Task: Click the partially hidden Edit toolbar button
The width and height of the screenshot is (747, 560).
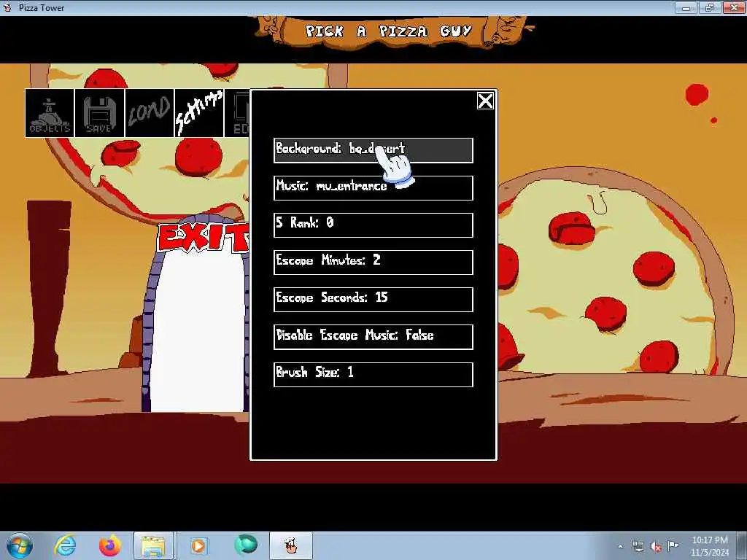Action: (237, 113)
